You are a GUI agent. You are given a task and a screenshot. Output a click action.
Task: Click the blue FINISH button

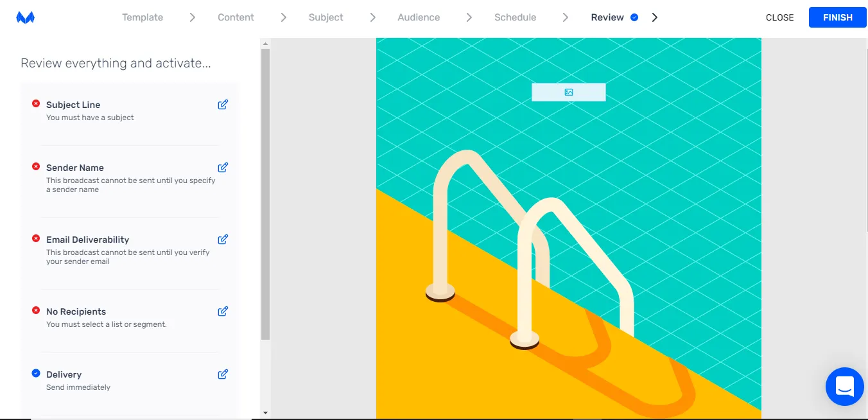pos(838,17)
